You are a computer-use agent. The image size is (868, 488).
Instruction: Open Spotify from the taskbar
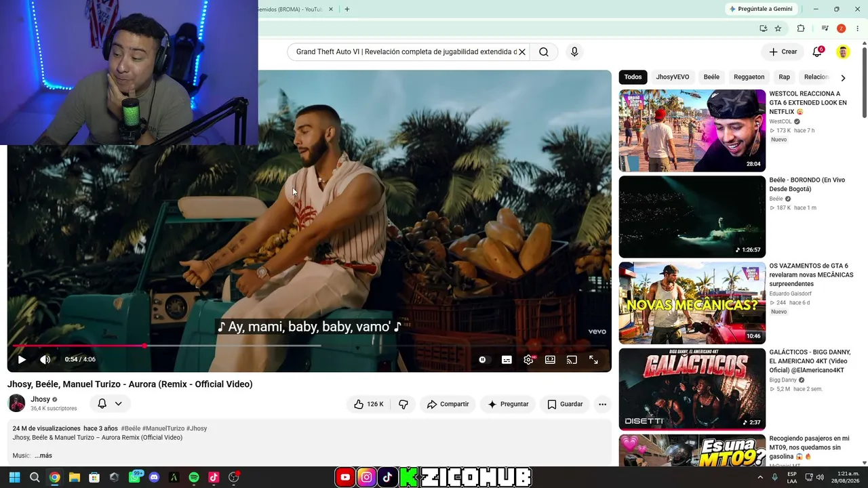194,477
